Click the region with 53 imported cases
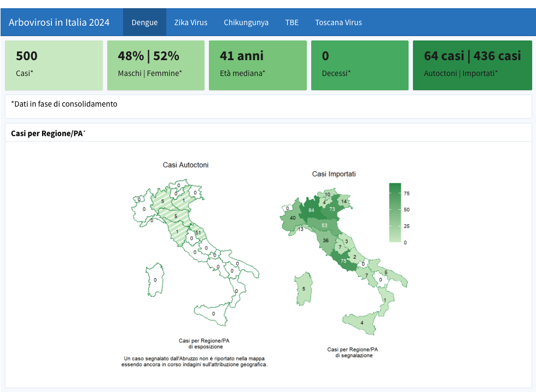Screen dimensions: 536x392 tap(324, 225)
